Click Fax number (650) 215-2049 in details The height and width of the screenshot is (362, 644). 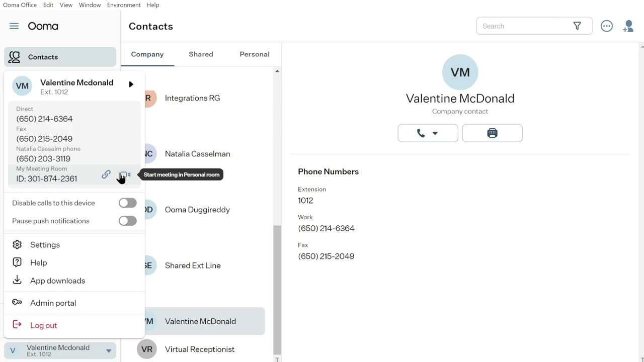coord(326,256)
